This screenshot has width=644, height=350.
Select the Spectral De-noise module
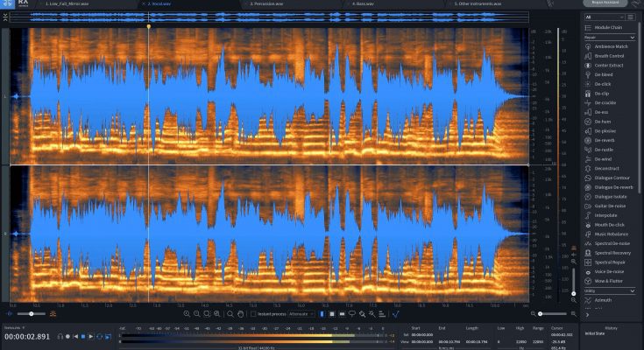pyautogui.click(x=612, y=242)
